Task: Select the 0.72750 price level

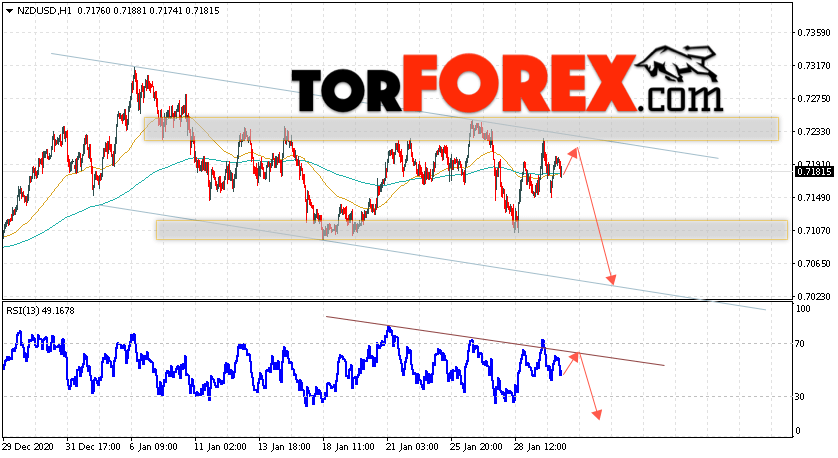Action: click(814, 99)
